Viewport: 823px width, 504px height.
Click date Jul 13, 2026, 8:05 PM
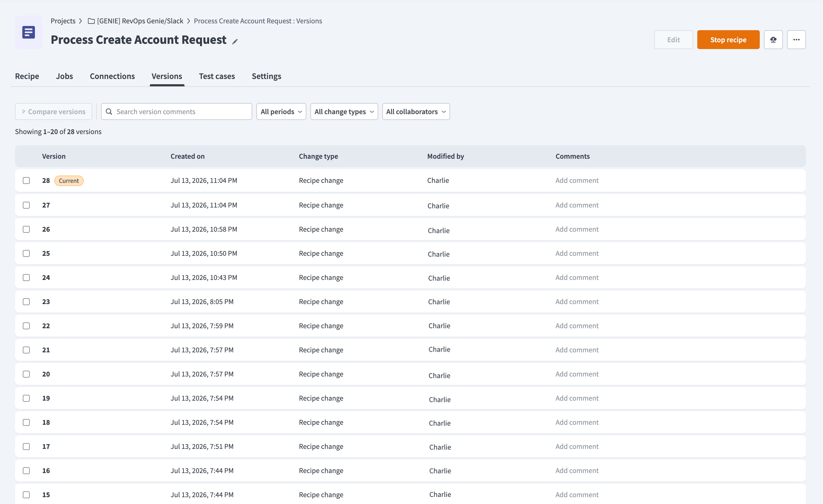[x=202, y=302]
